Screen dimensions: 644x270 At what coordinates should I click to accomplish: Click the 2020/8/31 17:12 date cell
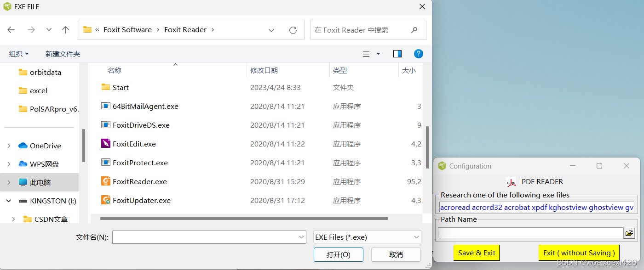pos(277,200)
